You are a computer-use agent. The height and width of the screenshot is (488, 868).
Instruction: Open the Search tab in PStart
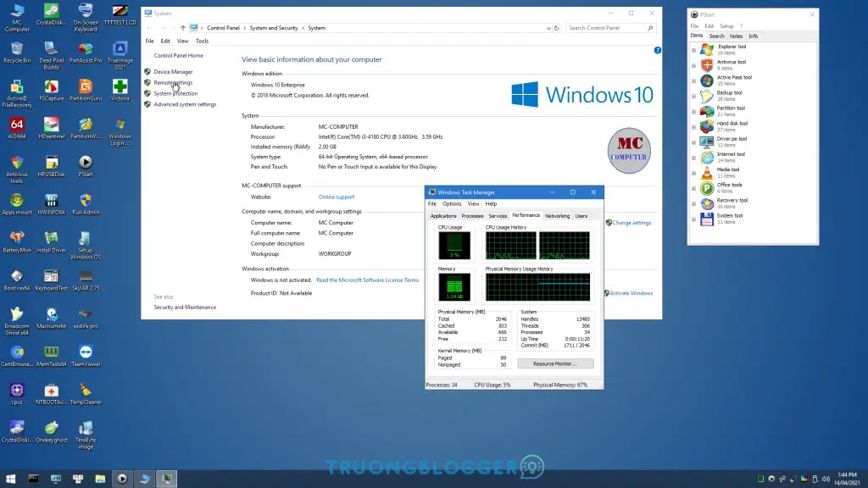point(716,36)
